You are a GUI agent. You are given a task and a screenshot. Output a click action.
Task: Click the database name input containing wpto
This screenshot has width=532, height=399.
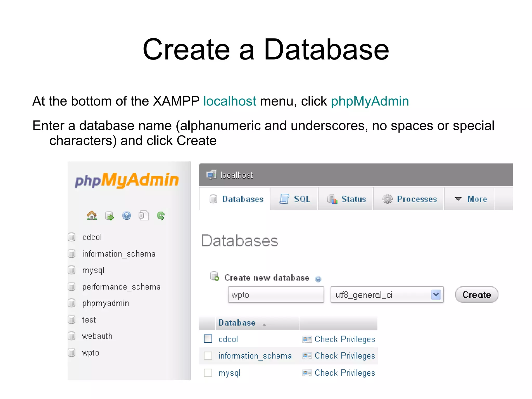click(276, 295)
